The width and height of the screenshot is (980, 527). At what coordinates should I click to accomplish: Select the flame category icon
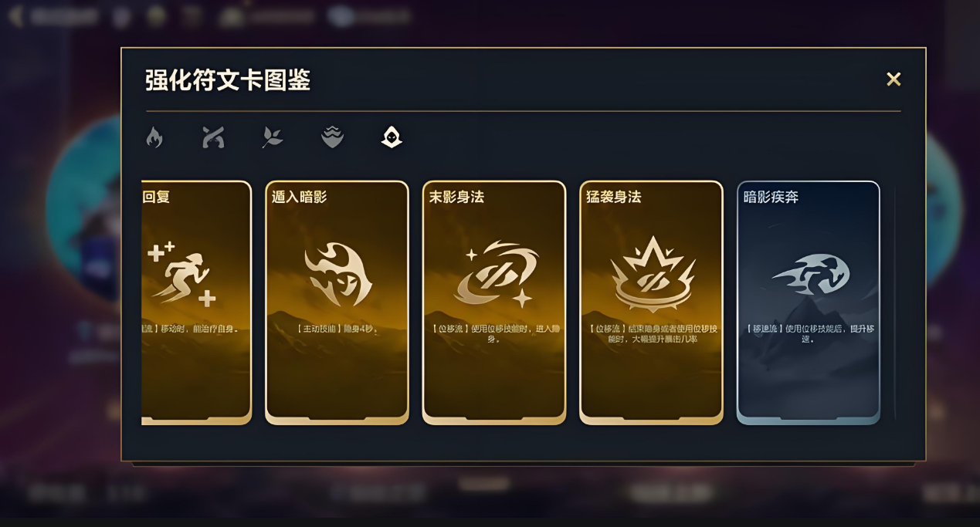154,137
